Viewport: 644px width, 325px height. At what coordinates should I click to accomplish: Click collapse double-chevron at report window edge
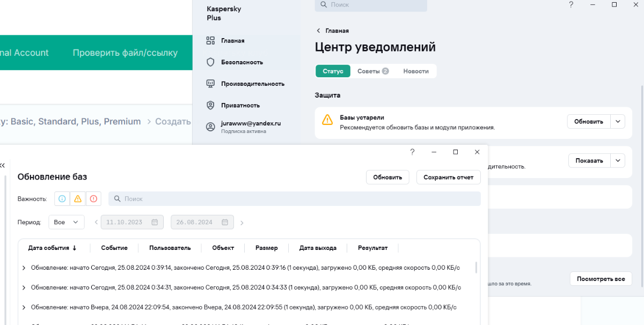pos(2,166)
